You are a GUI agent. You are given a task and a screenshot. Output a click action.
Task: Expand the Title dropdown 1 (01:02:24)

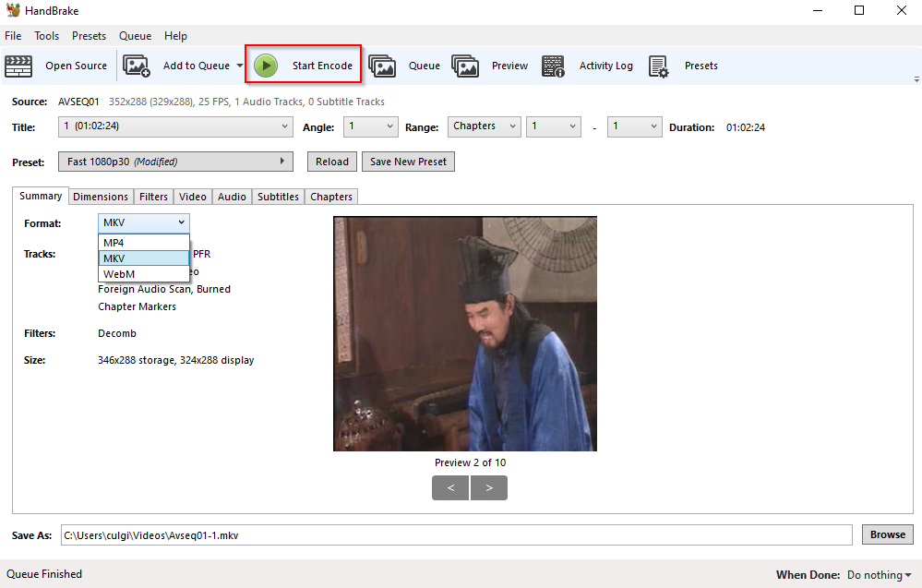click(x=175, y=126)
